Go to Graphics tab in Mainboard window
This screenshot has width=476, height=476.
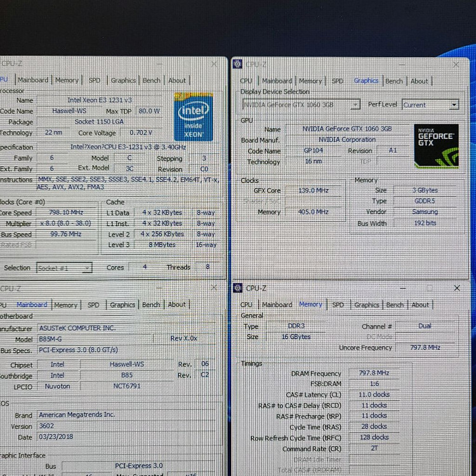tap(122, 305)
